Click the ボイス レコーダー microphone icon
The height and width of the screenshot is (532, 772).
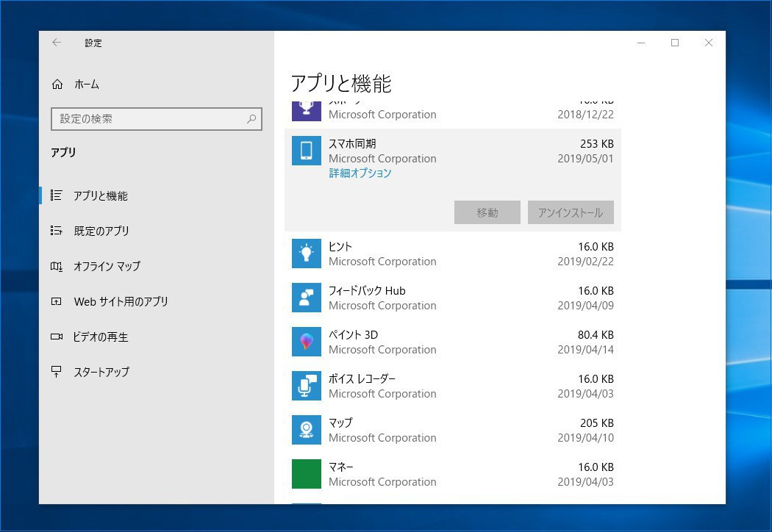pos(307,386)
